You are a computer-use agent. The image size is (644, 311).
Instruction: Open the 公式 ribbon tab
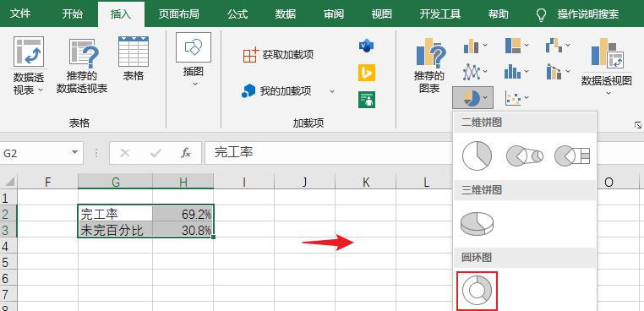point(237,14)
